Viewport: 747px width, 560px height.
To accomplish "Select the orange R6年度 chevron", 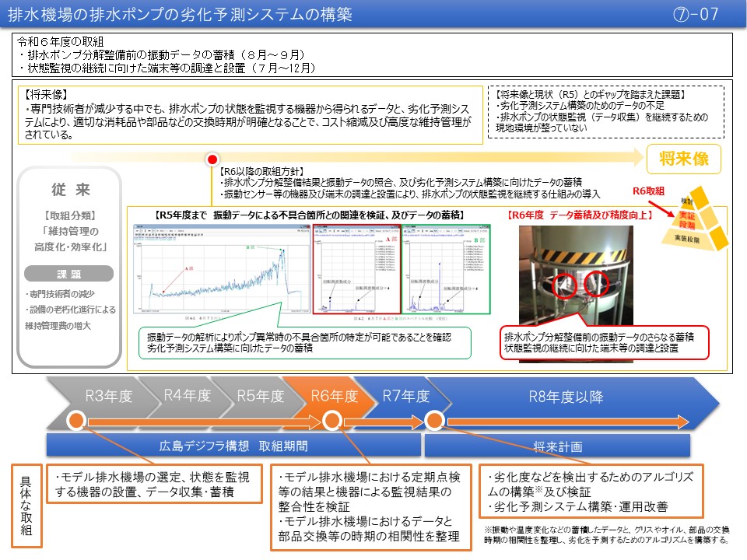I will [333, 396].
